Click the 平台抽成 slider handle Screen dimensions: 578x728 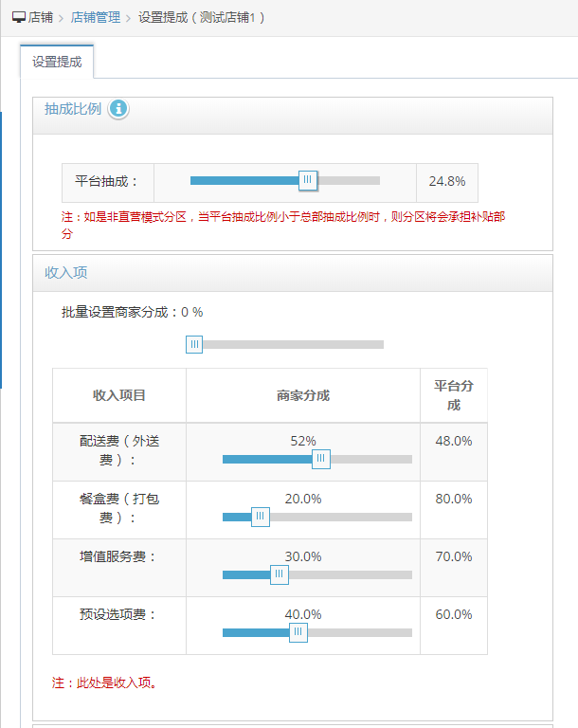tap(308, 180)
